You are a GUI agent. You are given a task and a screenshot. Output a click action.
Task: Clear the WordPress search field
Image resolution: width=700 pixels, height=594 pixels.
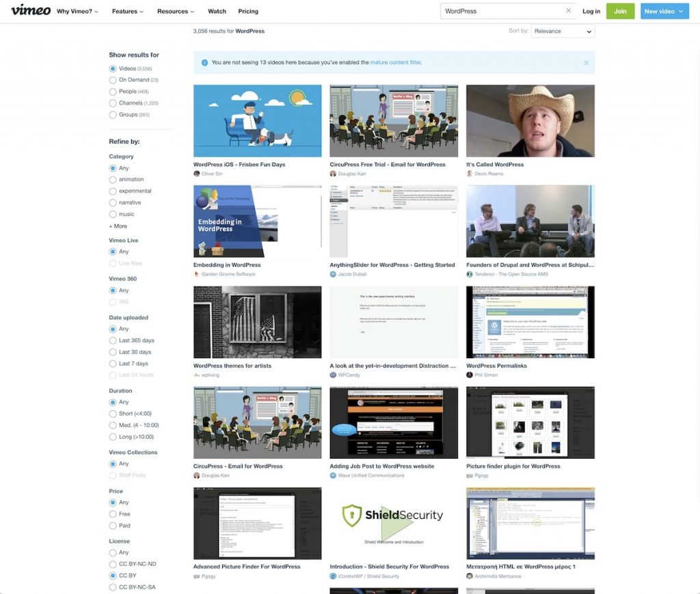(568, 11)
